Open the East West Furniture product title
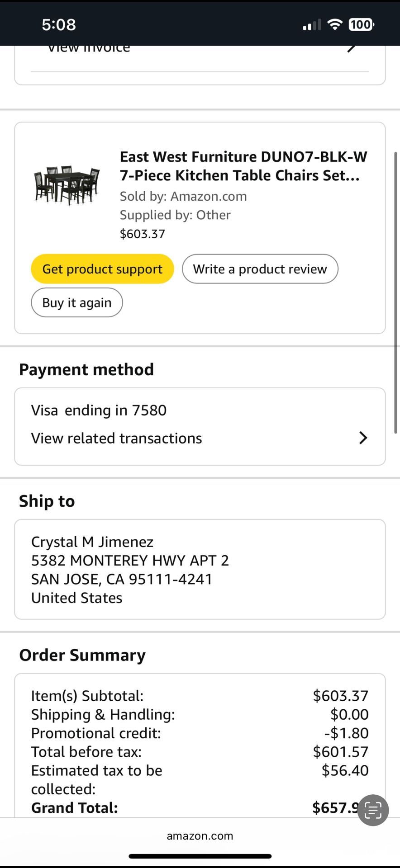 tap(243, 166)
